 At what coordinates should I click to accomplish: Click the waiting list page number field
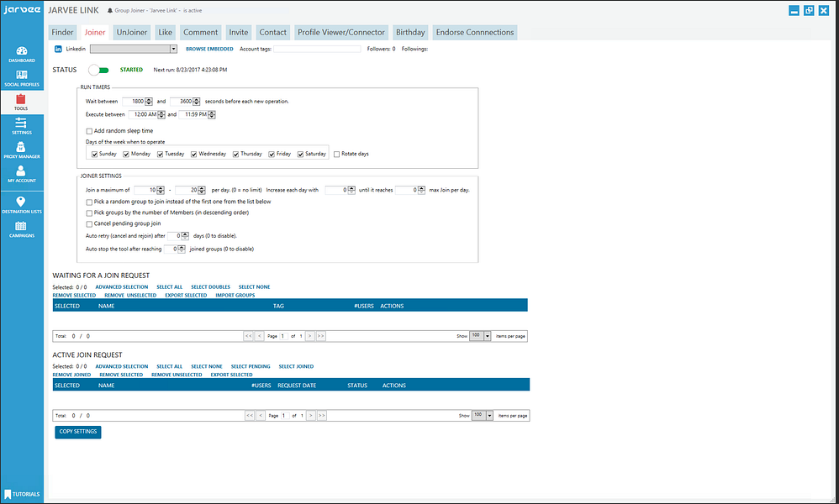[x=283, y=336]
